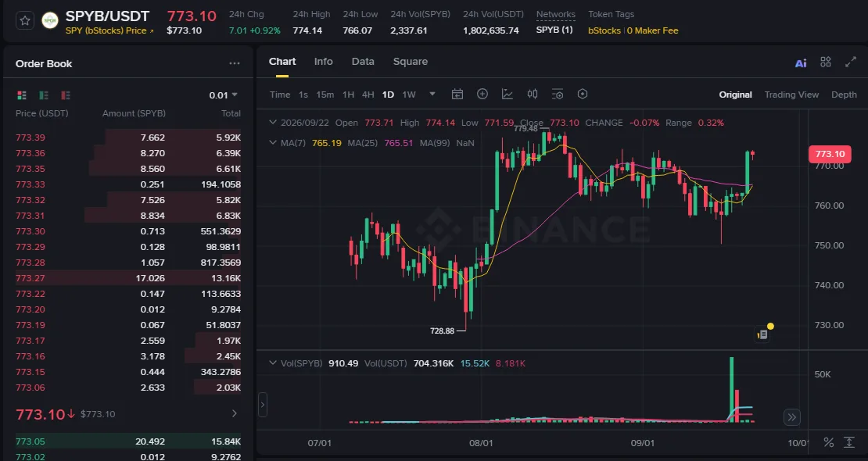This screenshot has width=868, height=461.
Task: Select the Time interval
Action: (280, 95)
